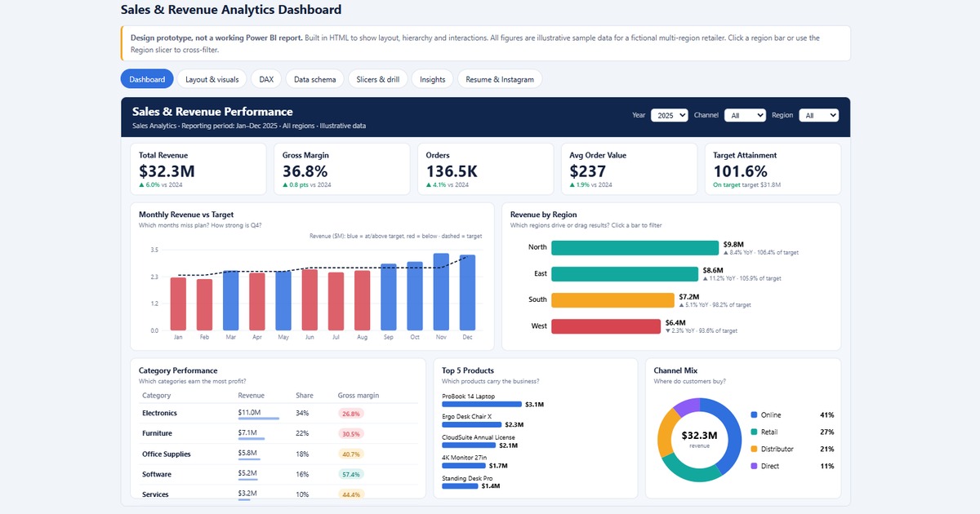
Task: Click the West revenue bar
Action: pyautogui.click(x=606, y=326)
